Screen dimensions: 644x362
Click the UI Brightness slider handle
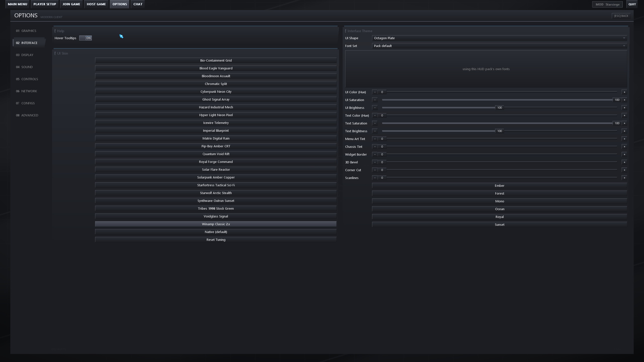click(x=499, y=108)
